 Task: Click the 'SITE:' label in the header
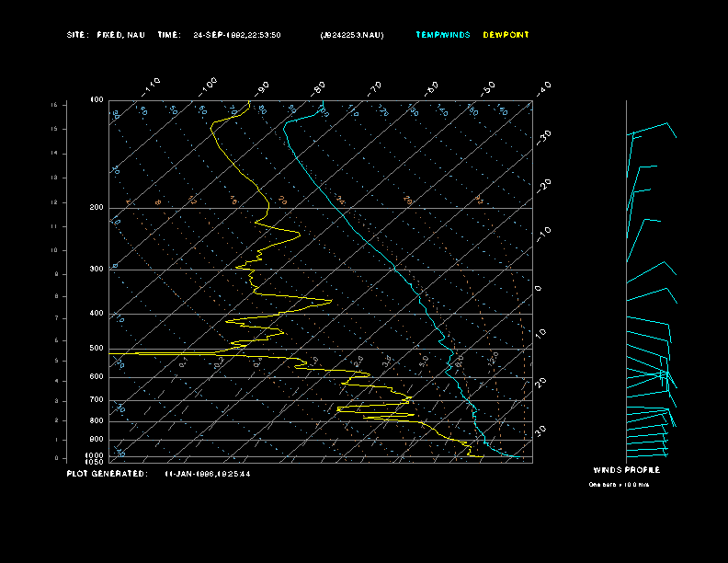tap(77, 35)
